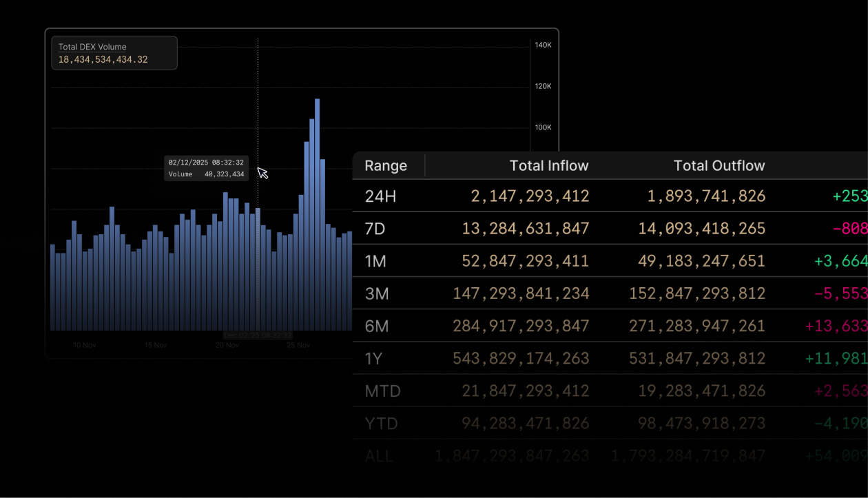Click the 25 Nov axis date
The width and height of the screenshot is (868, 498).
(x=298, y=345)
